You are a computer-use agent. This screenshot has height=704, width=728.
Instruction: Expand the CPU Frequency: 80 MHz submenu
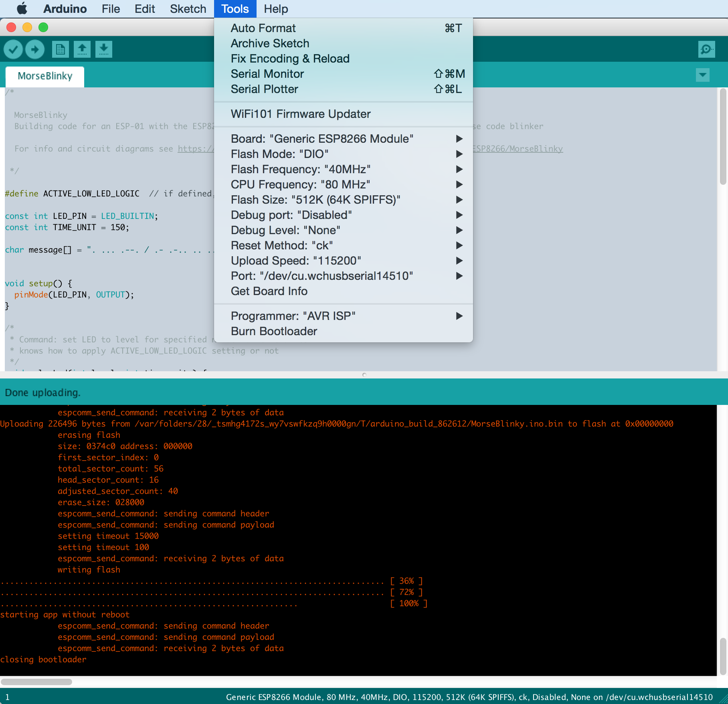[344, 184]
